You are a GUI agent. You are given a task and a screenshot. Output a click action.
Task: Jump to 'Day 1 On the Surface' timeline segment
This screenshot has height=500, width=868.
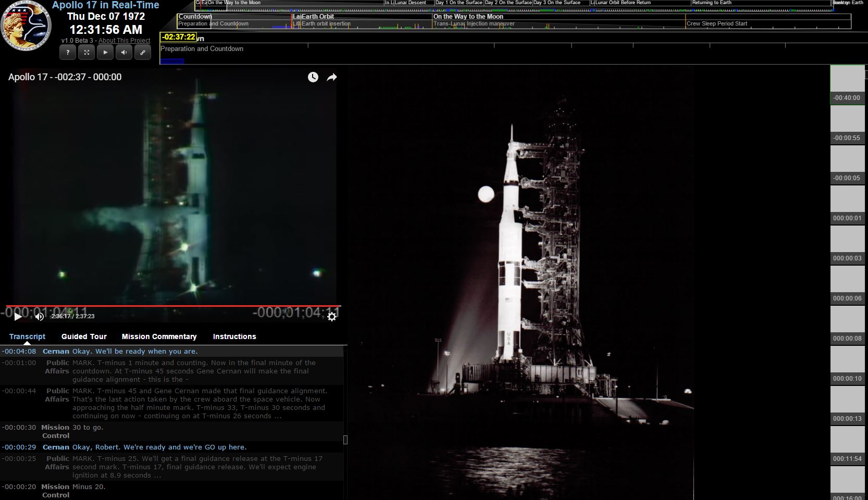click(459, 3)
